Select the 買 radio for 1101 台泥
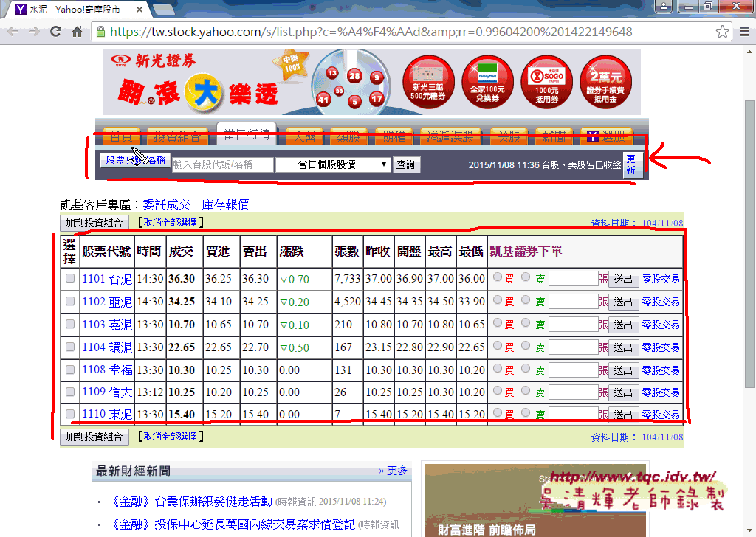The width and height of the screenshot is (756, 537). (x=498, y=277)
